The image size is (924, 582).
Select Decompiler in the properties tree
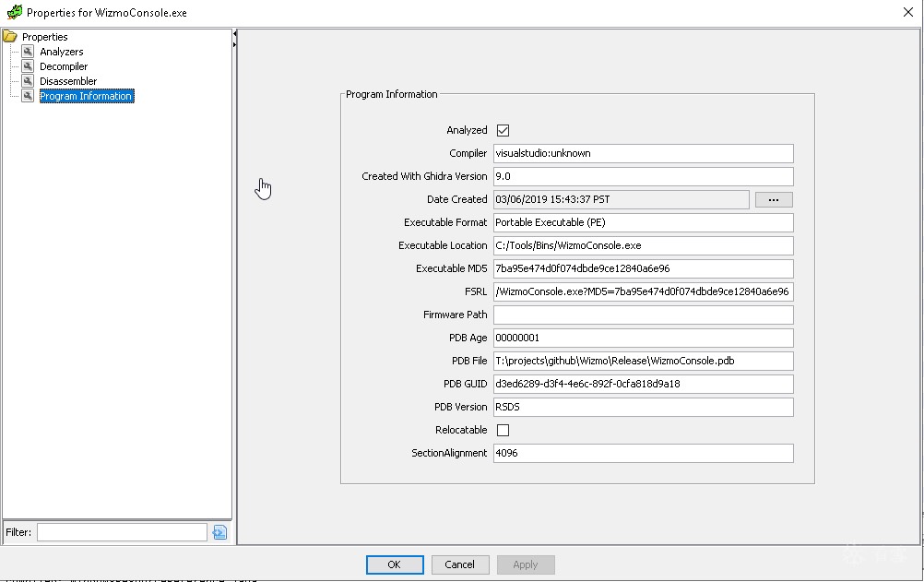[x=64, y=66]
